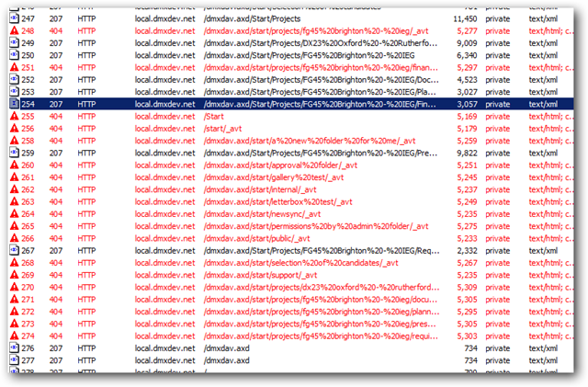
Task: Click the document icon on session 267
Action: tap(15, 250)
